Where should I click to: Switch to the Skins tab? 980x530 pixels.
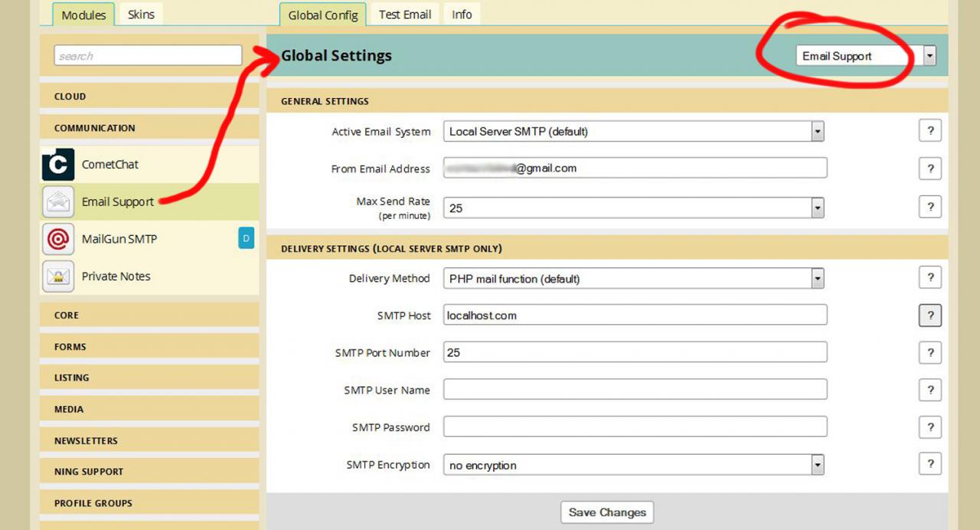(141, 15)
